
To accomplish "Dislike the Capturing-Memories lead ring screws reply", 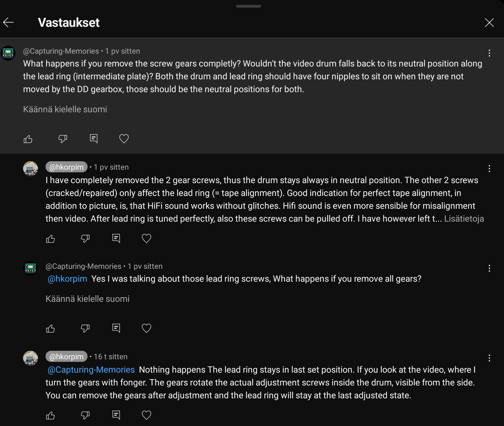I will coord(85,328).
